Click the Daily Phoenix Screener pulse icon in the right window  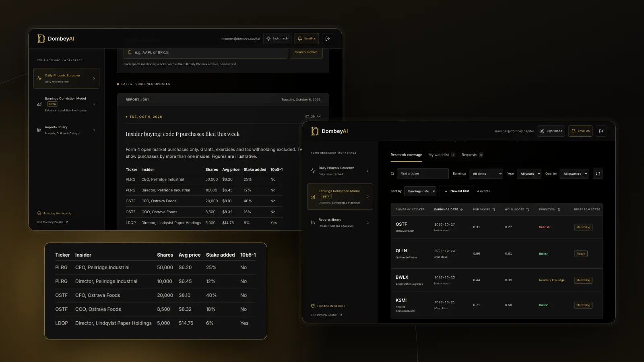(313, 171)
